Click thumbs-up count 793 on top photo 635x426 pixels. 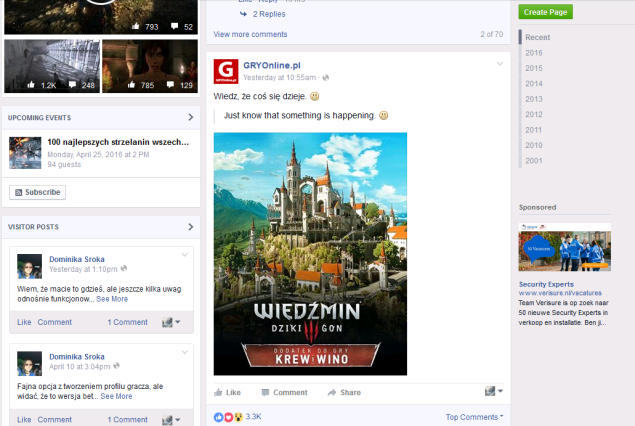[145, 27]
